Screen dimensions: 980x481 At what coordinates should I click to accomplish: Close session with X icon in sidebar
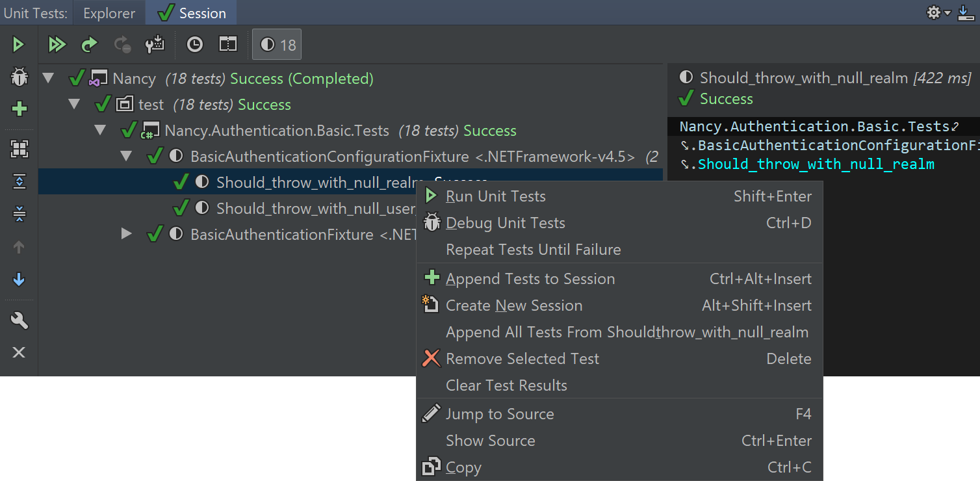pyautogui.click(x=19, y=352)
